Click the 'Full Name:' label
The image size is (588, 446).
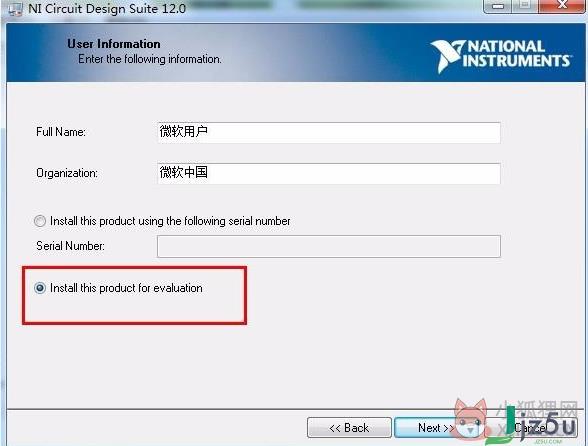pyautogui.click(x=61, y=132)
